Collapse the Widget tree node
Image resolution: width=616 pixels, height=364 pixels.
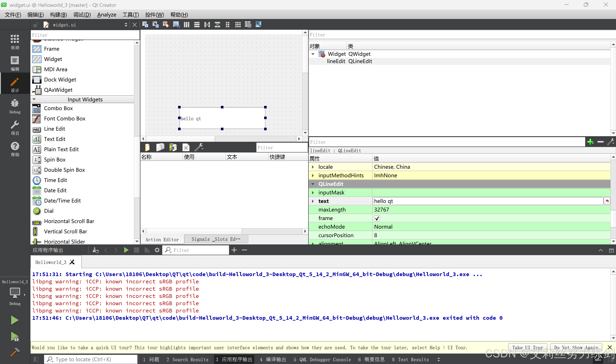tap(313, 54)
